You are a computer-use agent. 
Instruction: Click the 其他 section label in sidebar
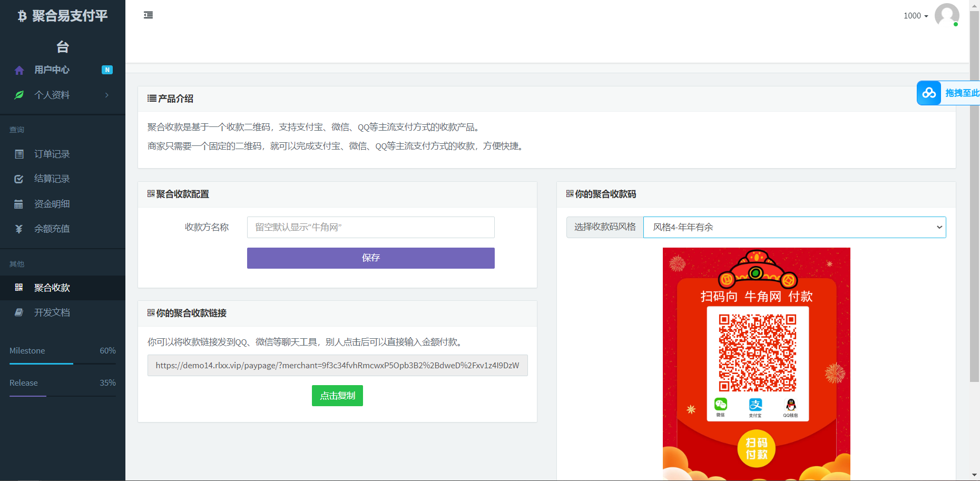17,264
